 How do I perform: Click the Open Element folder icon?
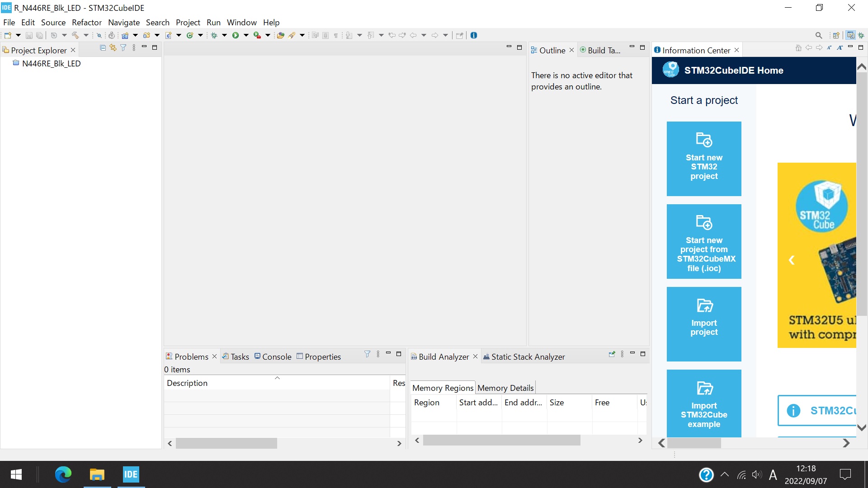coord(280,35)
